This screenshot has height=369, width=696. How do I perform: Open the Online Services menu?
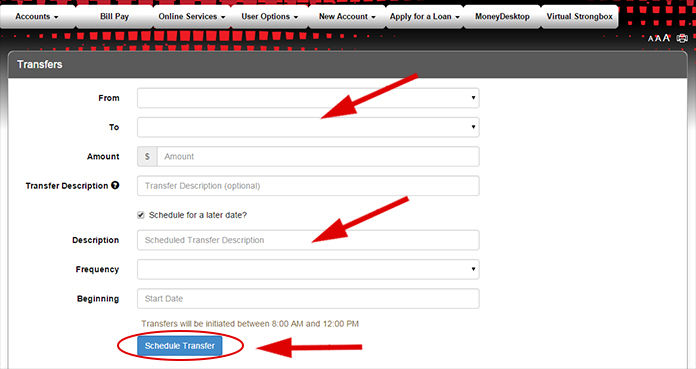click(x=192, y=16)
